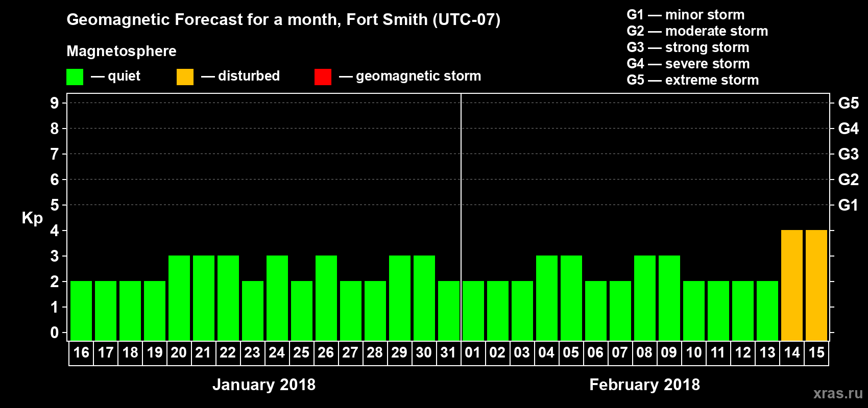This screenshot has height=408, width=868.
Task: Select the green bar for February 13
Action: pos(767,311)
